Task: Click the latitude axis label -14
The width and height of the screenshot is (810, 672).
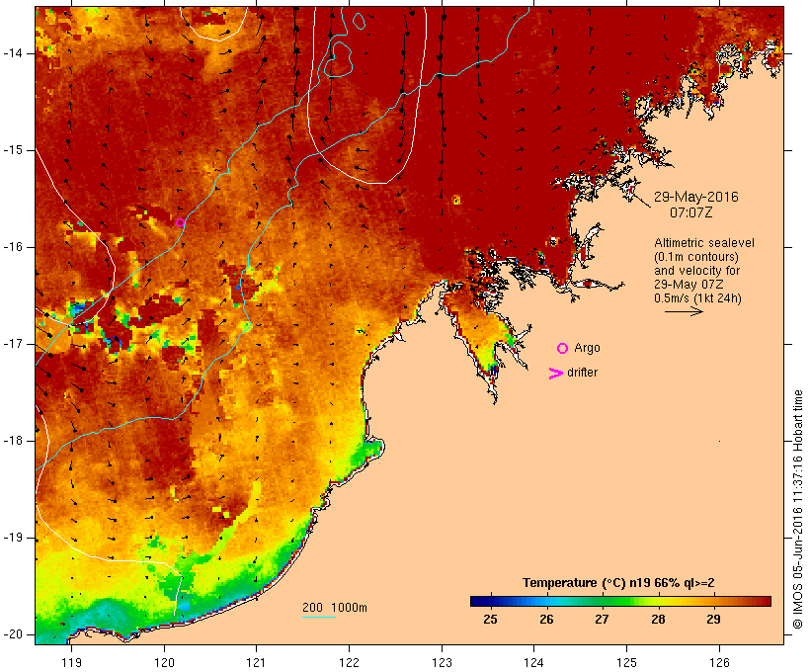Action: 13,53
